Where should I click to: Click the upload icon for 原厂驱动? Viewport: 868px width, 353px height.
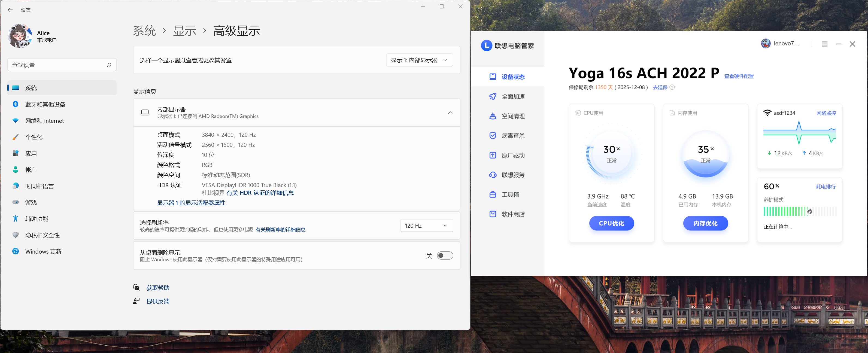point(493,155)
